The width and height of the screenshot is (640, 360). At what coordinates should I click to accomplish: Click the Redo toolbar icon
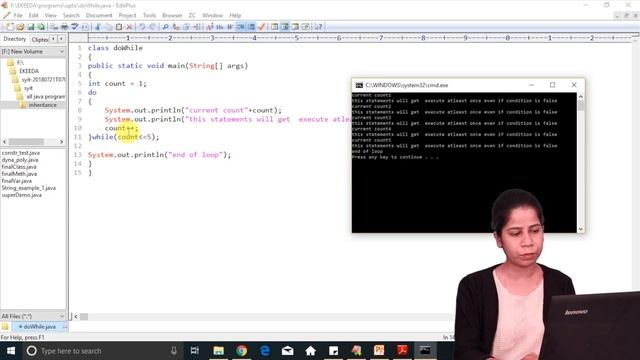point(152,27)
